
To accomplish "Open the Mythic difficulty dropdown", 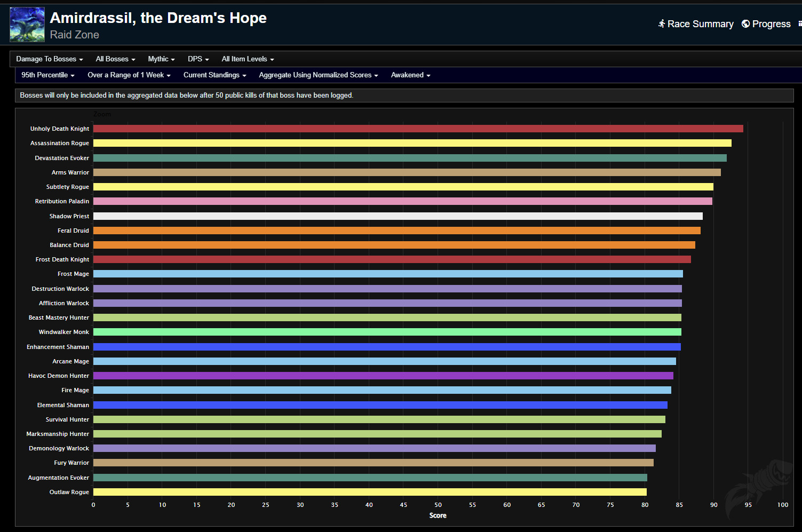I will [161, 59].
